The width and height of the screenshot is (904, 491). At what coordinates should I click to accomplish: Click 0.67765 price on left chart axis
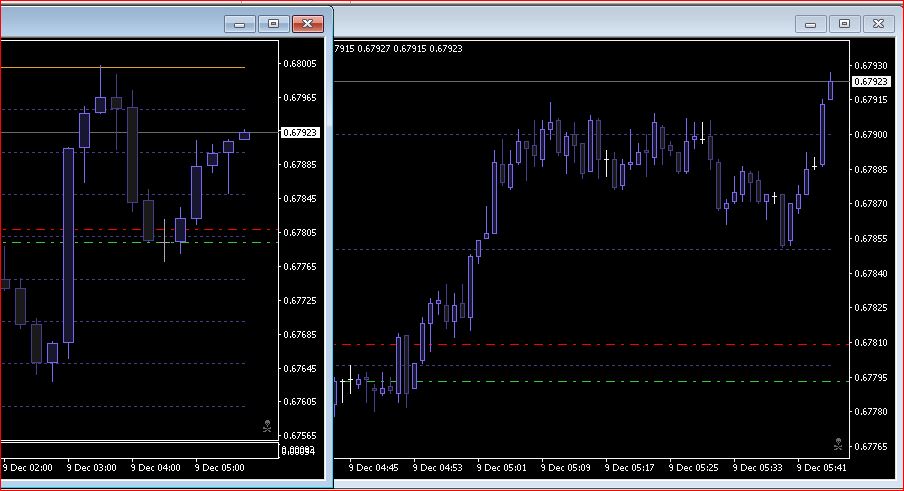click(x=300, y=267)
